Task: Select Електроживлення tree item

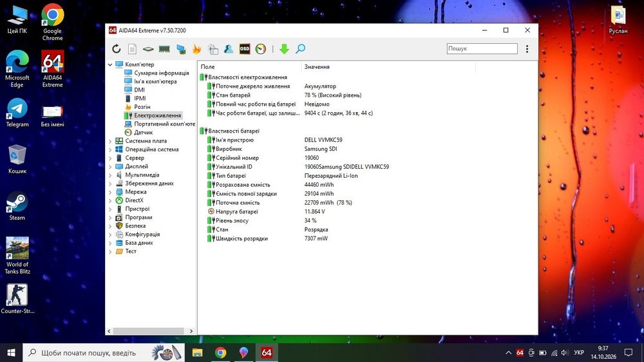Action: [x=157, y=115]
